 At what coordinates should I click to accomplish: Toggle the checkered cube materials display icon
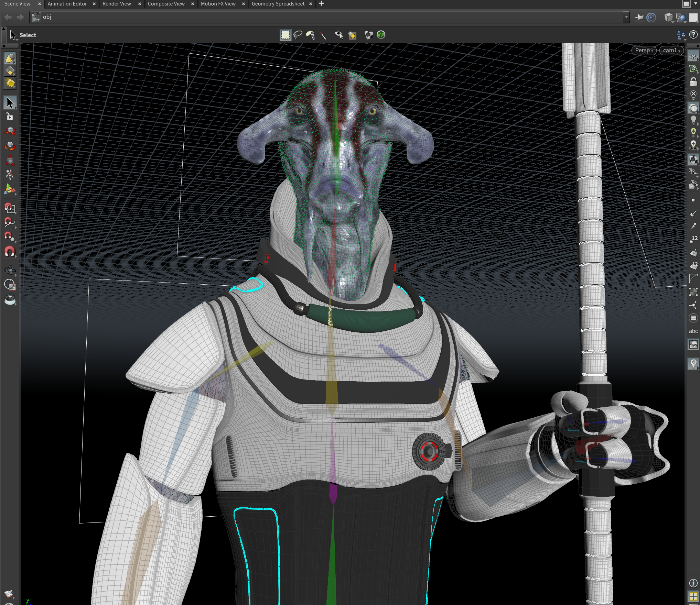693,159
